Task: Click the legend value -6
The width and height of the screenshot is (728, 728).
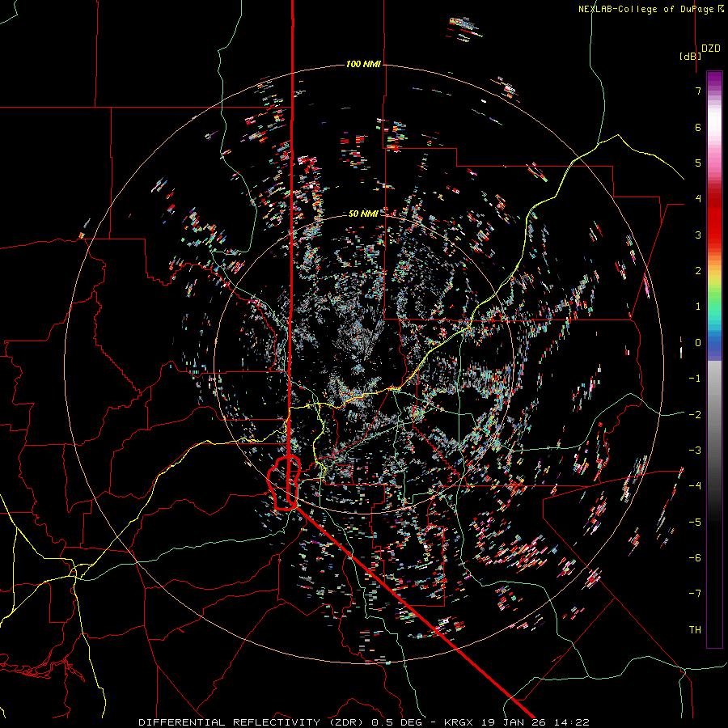Action: tap(695, 557)
